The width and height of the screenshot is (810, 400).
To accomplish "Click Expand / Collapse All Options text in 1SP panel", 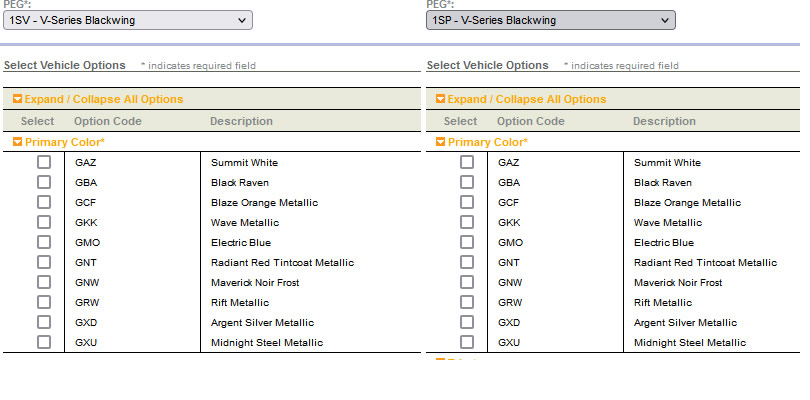I will (527, 100).
